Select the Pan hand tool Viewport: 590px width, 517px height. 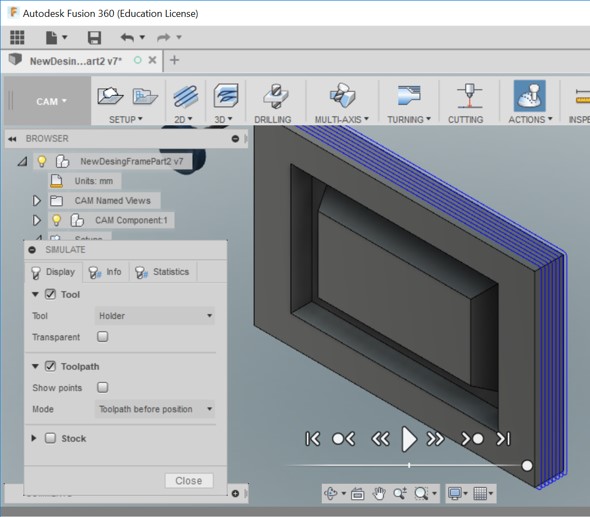pos(379,494)
